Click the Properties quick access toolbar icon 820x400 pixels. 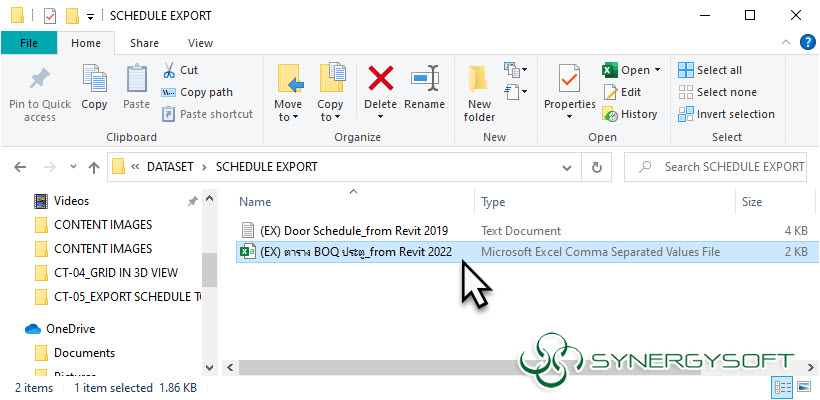[x=50, y=16]
